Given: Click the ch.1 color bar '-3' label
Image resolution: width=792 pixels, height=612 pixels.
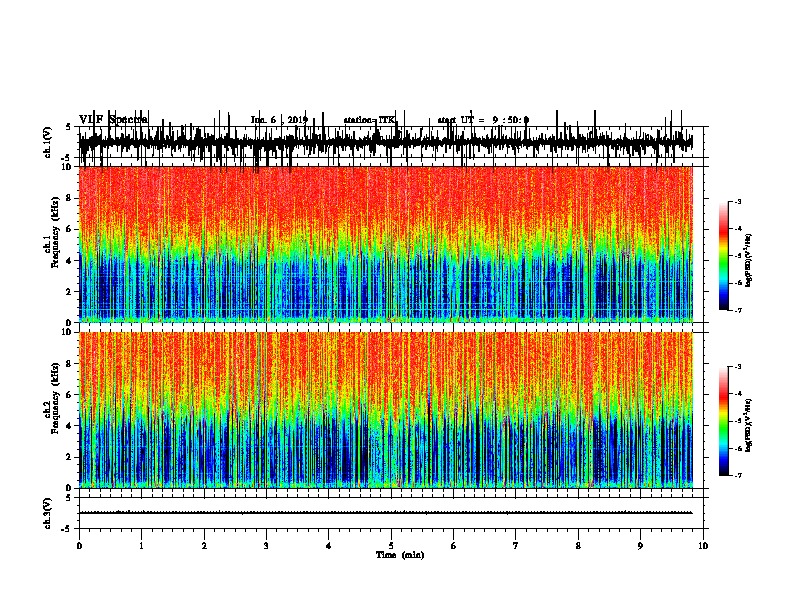Looking at the screenshot, I should click(x=737, y=201).
